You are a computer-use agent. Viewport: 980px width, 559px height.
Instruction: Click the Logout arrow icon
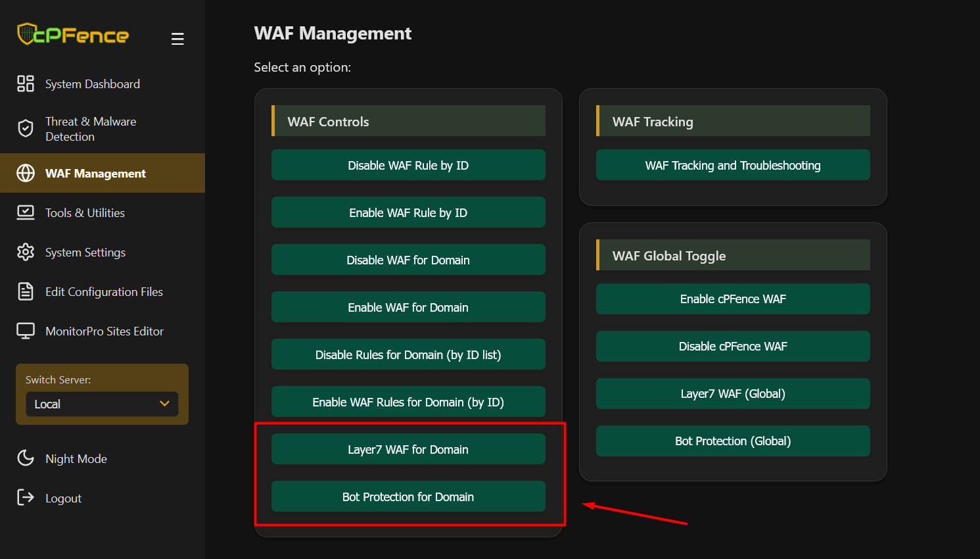point(26,497)
